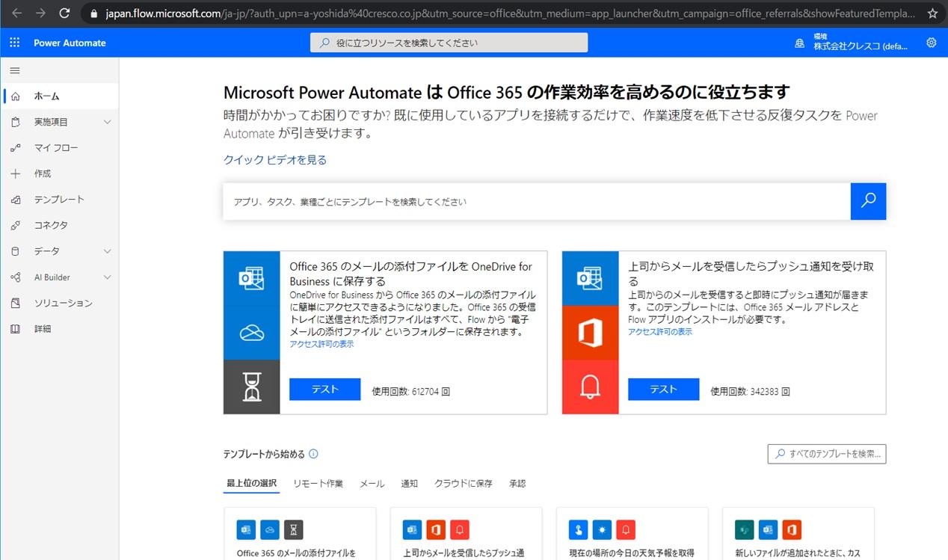The height and width of the screenshot is (560, 948).
Task: Select the クラウドに保存 tab
Action: coord(464,484)
